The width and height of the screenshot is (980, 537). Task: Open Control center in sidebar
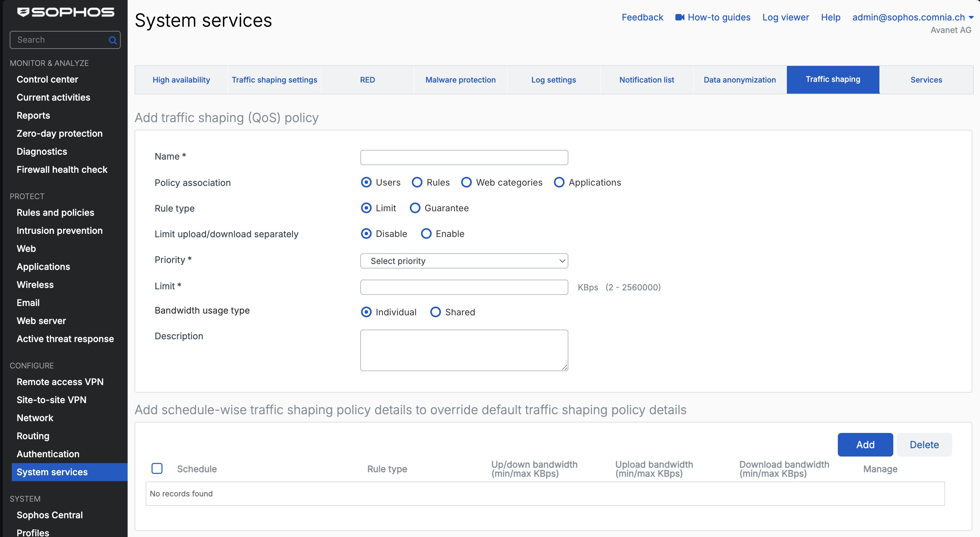[47, 79]
